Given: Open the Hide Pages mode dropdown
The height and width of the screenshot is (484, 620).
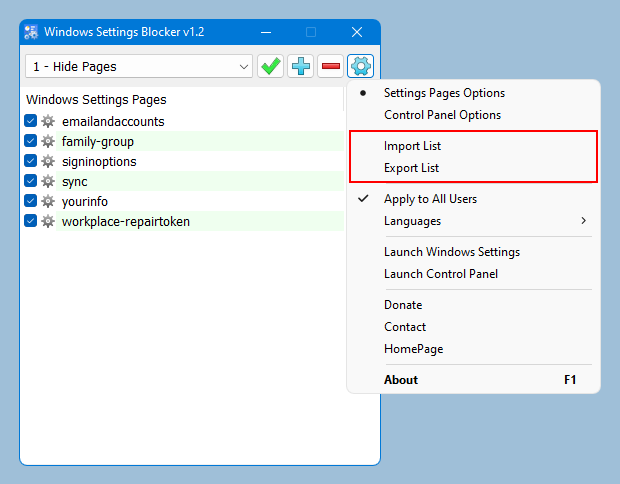Looking at the screenshot, I should pyautogui.click(x=139, y=67).
